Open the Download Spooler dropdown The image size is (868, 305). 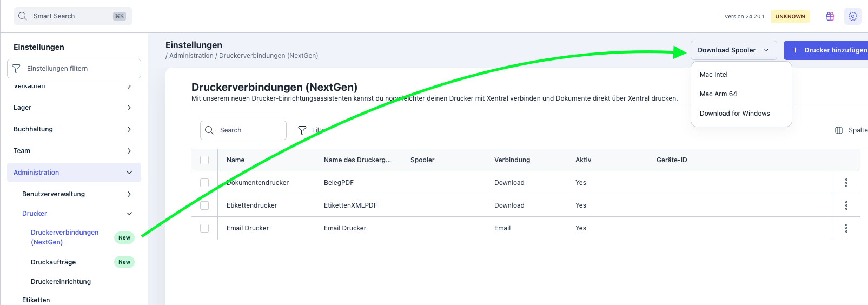tap(733, 50)
